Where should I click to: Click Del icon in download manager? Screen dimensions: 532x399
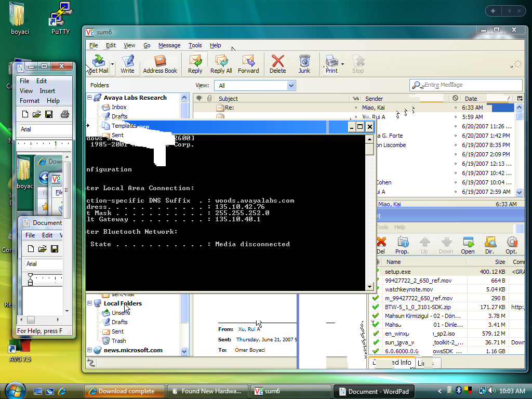(381, 245)
